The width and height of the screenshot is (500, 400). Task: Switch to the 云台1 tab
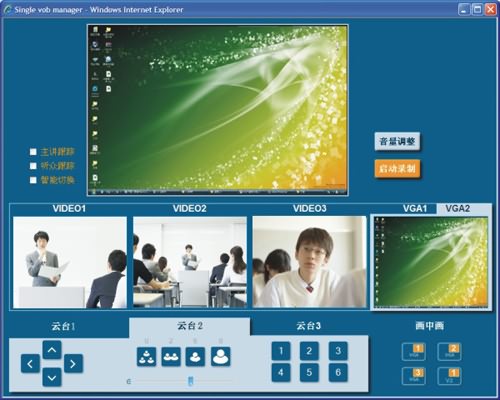63,326
